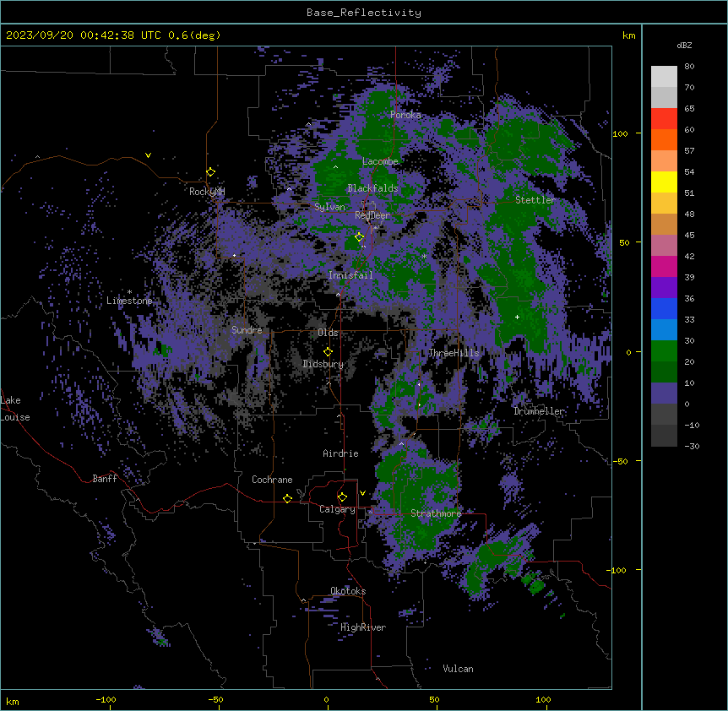
Task: Click the Drumheller label
Action: 539,411
